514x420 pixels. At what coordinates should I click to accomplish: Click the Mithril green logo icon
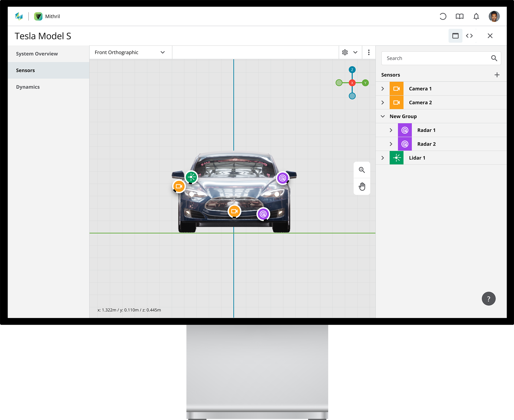tap(38, 16)
